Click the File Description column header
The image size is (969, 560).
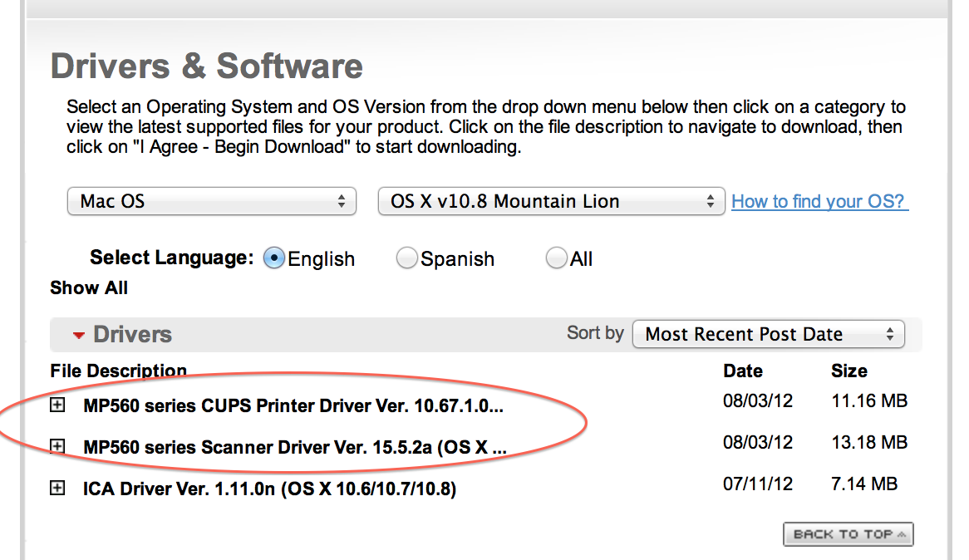click(118, 371)
